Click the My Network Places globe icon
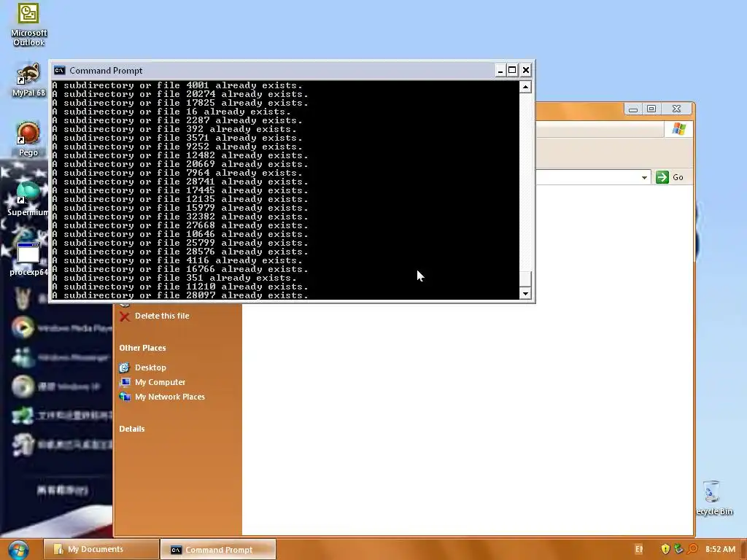This screenshot has width=747, height=560. 124,397
